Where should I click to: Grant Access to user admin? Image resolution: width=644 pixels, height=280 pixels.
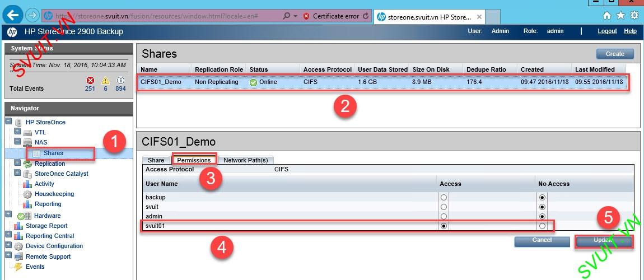point(444,216)
